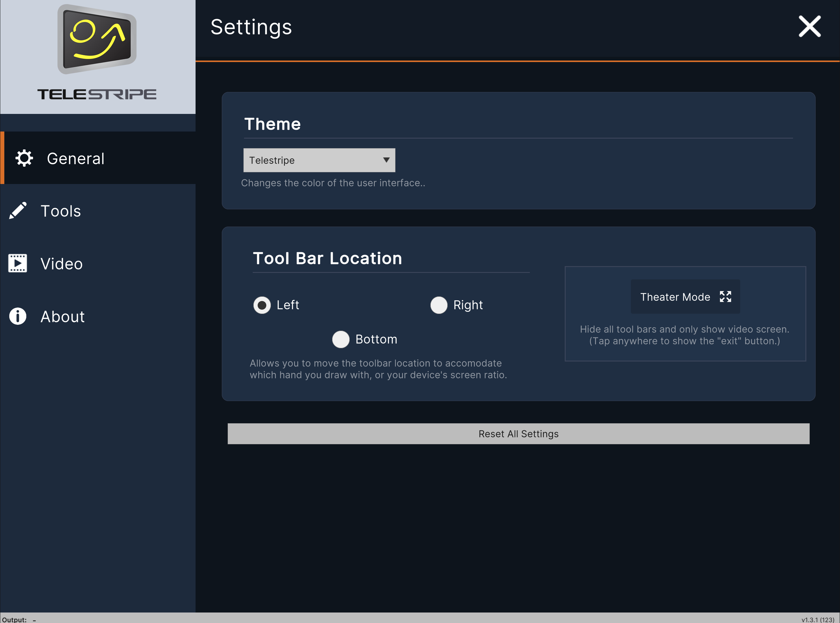Viewport: 840px width, 623px height.
Task: Select the General settings tab label
Action: click(x=75, y=159)
